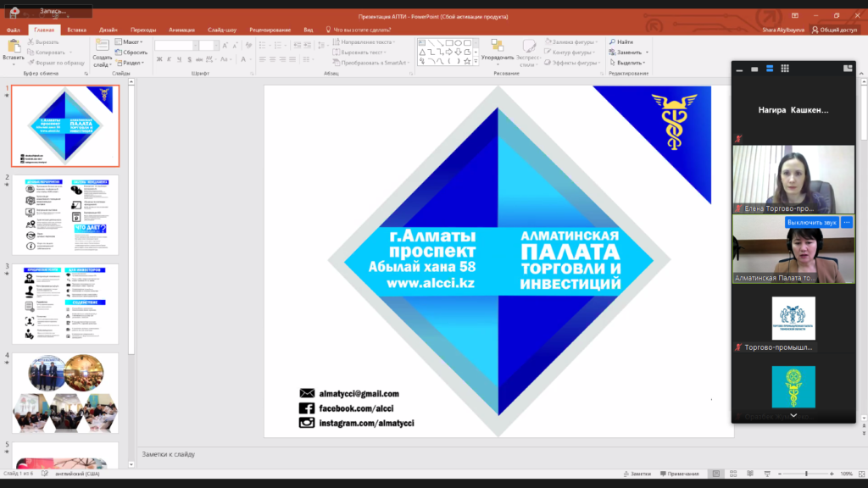Toggle strikethrough abc formatting
Viewport: 868px width, 488px height.
click(199, 59)
